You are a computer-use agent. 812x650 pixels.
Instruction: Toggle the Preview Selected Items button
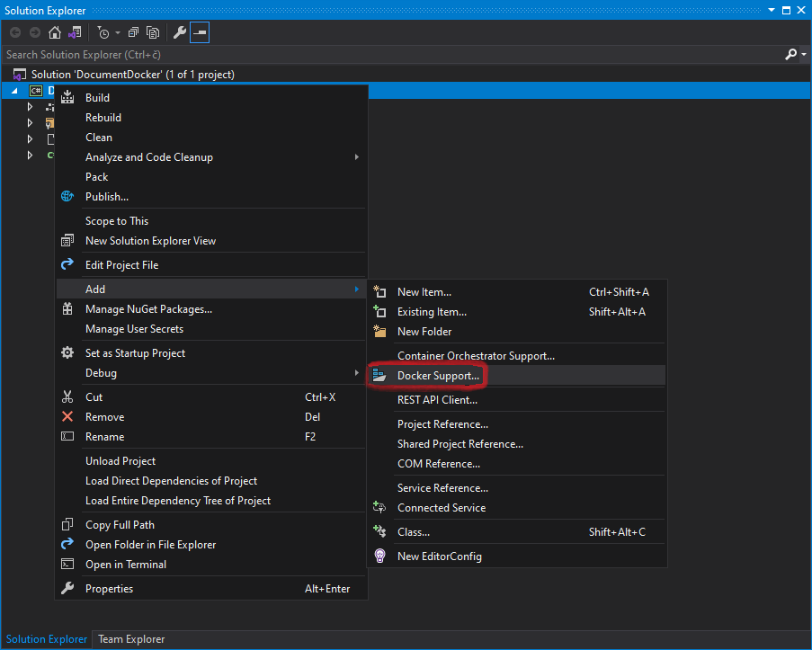click(200, 31)
